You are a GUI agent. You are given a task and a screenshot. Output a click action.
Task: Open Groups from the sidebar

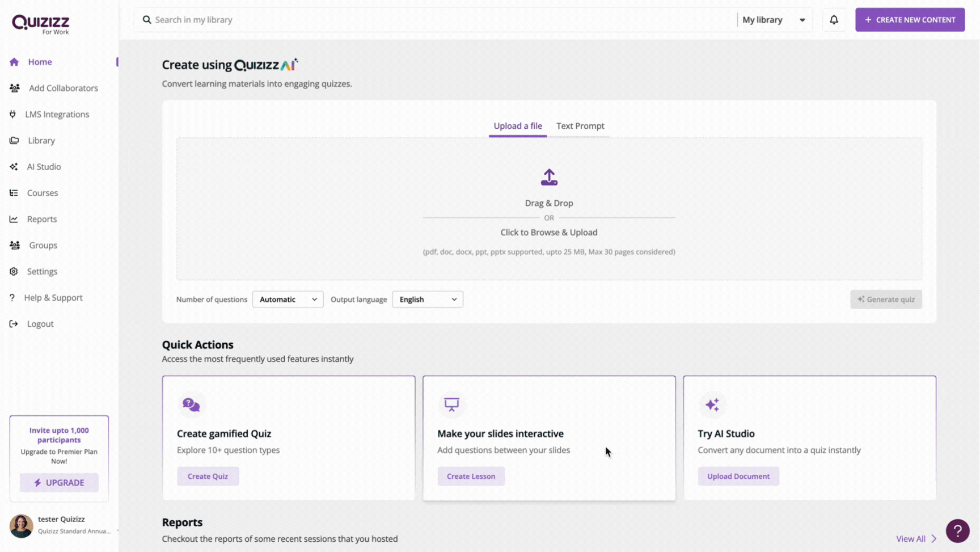click(43, 245)
